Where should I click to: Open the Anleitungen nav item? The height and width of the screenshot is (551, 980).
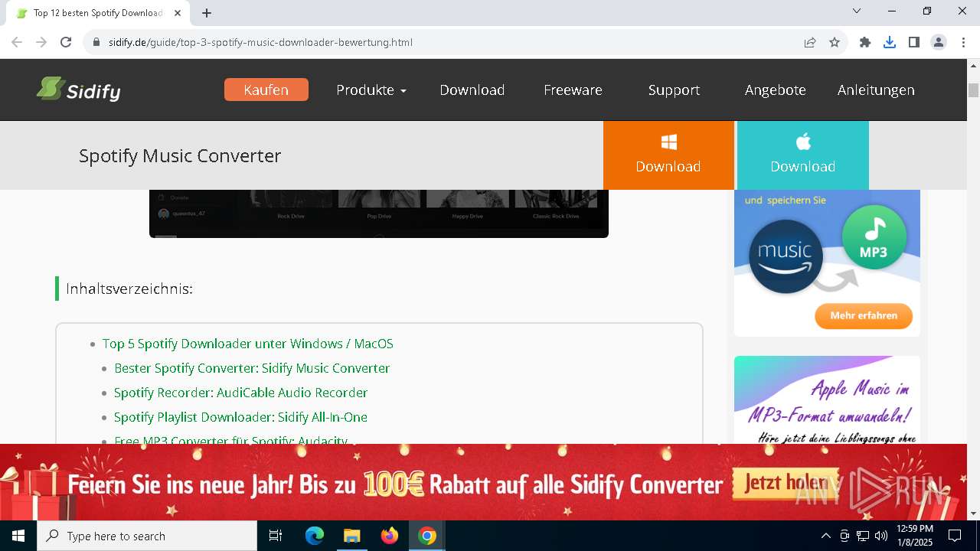click(x=876, y=90)
